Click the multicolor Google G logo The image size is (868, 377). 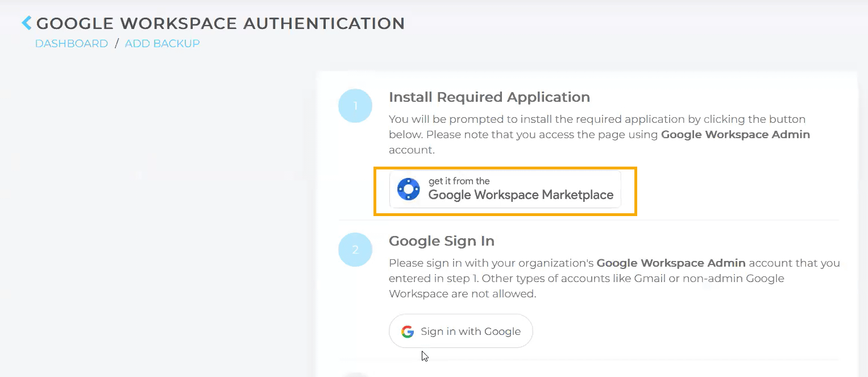(x=407, y=332)
